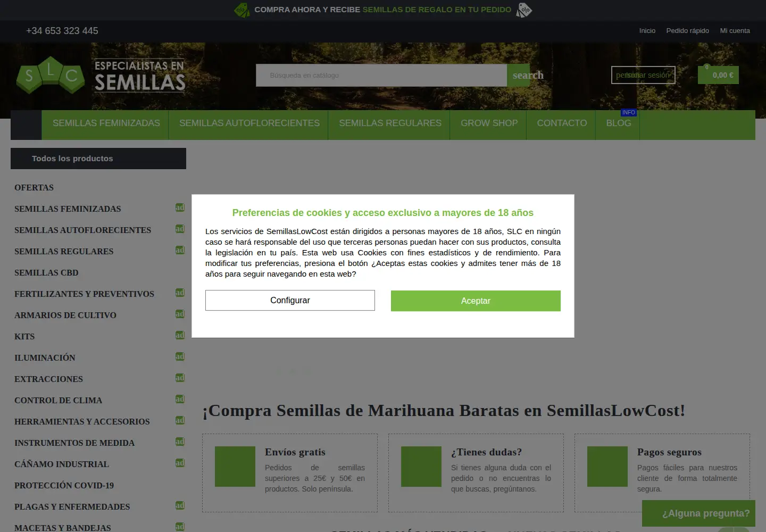Open the OFERTAS sidebar category
Image resolution: width=766 pixels, height=532 pixels.
click(34, 187)
